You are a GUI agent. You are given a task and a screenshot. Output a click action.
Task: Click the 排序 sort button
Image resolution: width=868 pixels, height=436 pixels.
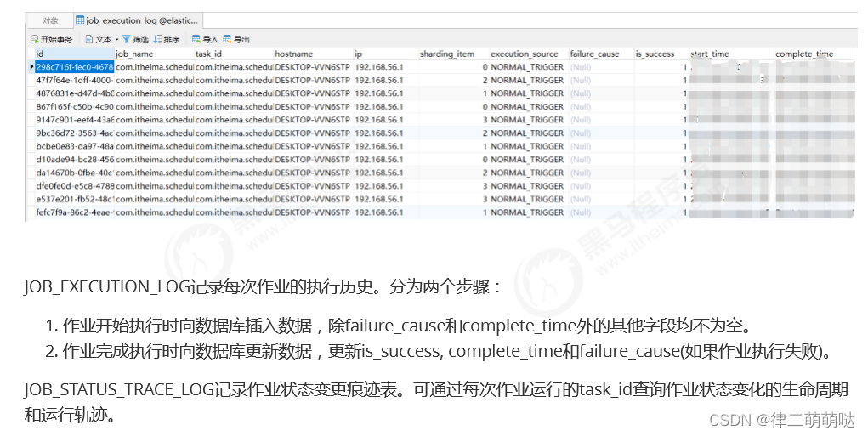point(167,39)
